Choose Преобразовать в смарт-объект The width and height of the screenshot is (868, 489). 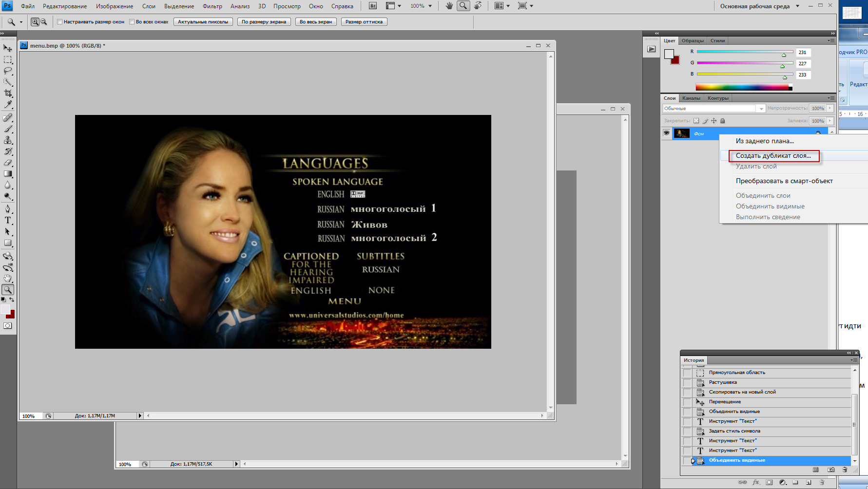784,181
